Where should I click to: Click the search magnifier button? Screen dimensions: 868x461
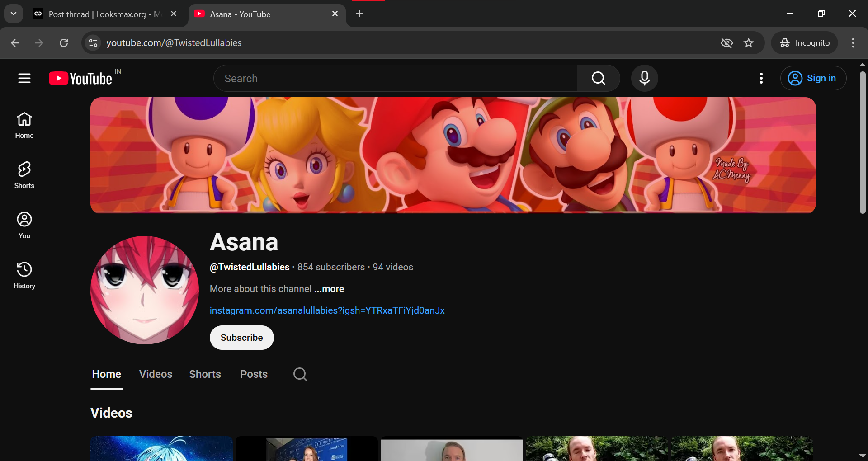[598, 78]
